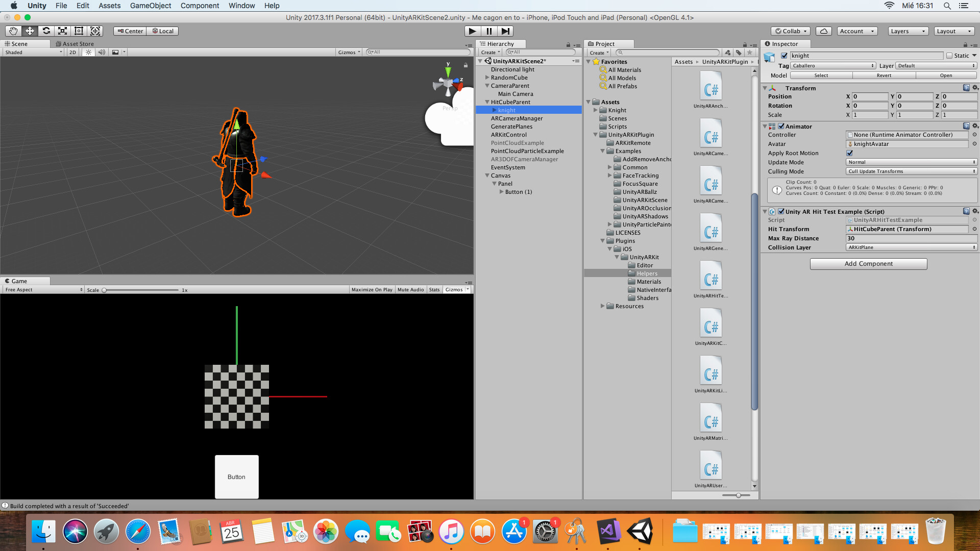The height and width of the screenshot is (551, 980).
Task: Toggle the Static checkbox
Action: [x=949, y=56]
